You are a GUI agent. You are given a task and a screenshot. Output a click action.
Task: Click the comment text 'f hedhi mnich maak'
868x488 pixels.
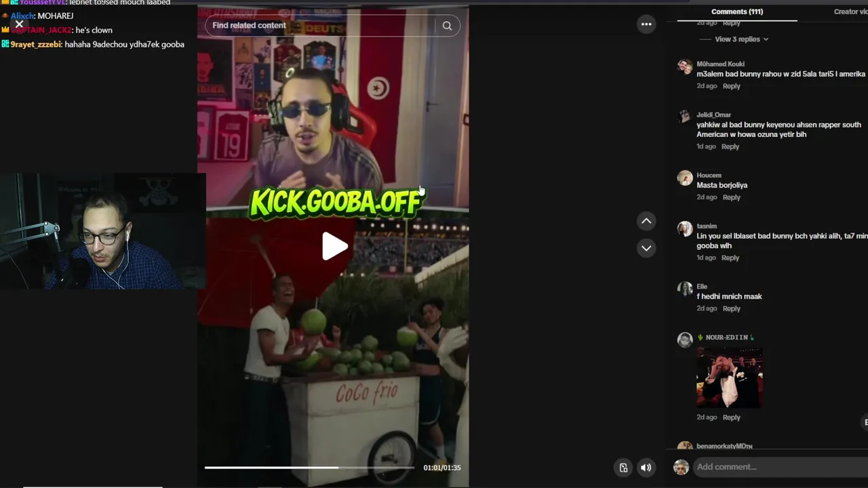pos(729,296)
